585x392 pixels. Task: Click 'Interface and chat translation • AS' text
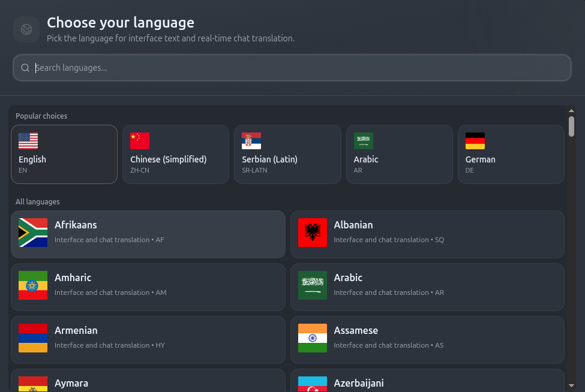(x=389, y=345)
